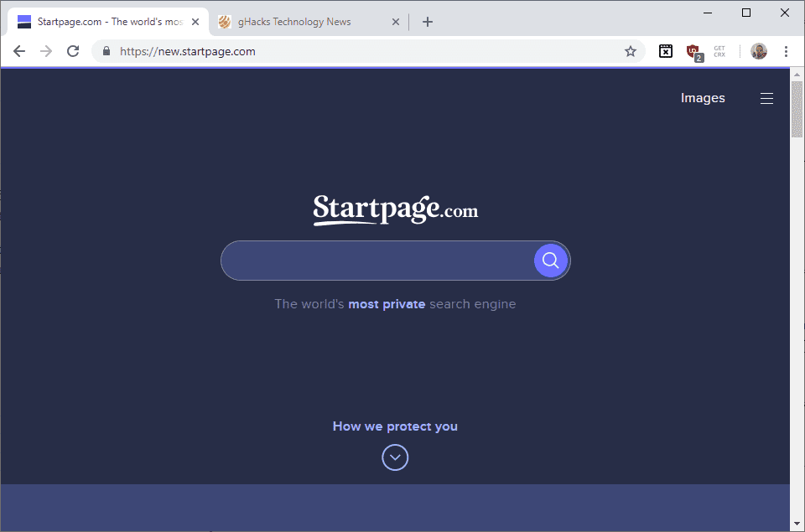Click the address bar URL new.startpage.com
Viewport: 805px width, 532px height.
tap(187, 51)
